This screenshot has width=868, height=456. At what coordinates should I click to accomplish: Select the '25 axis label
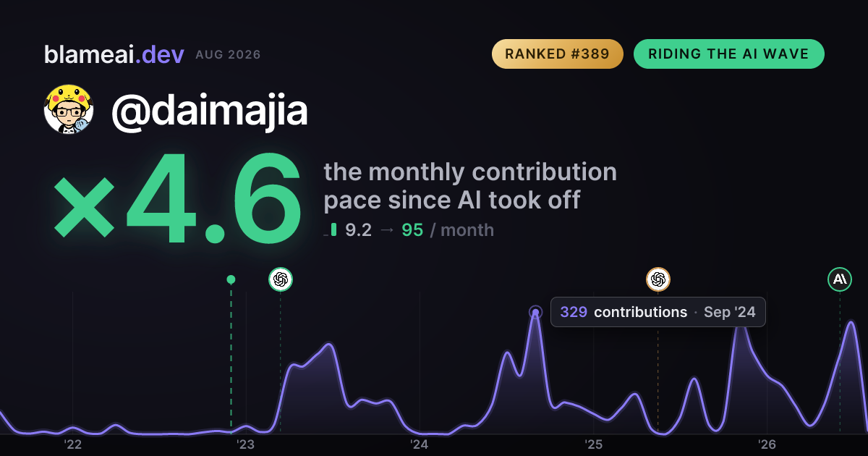coord(593,444)
